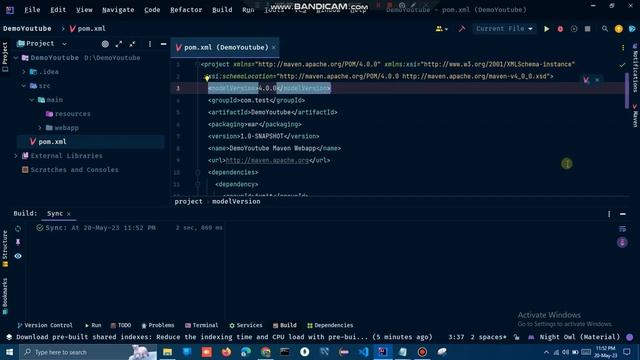Open the inspections checkmark widget
The image size is (640, 360).
click(622, 65)
